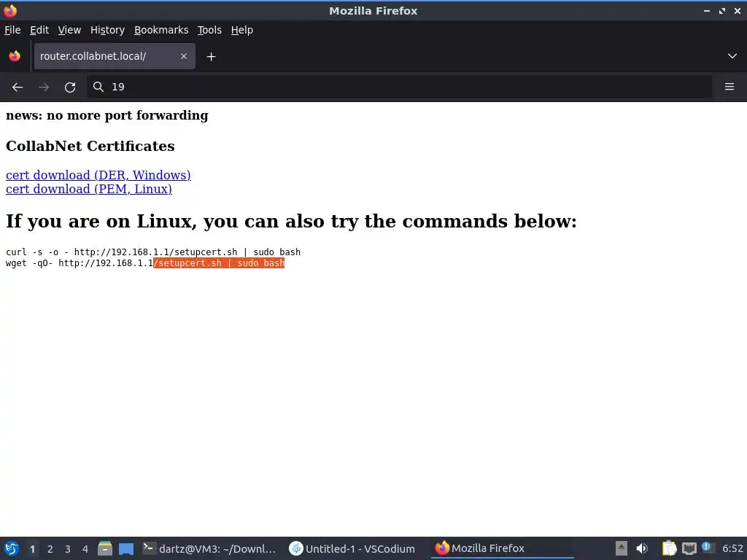Open the History menu
747x560 pixels.
point(107,30)
